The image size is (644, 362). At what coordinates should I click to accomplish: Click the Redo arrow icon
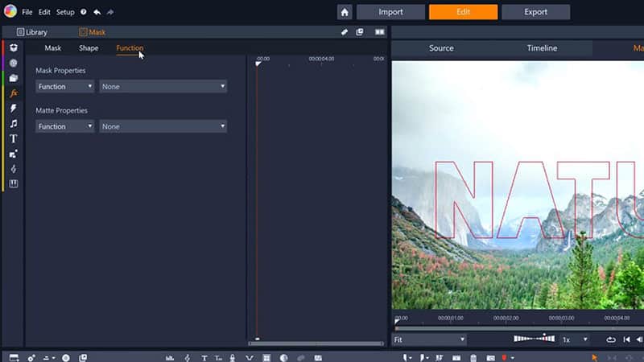pyautogui.click(x=110, y=12)
